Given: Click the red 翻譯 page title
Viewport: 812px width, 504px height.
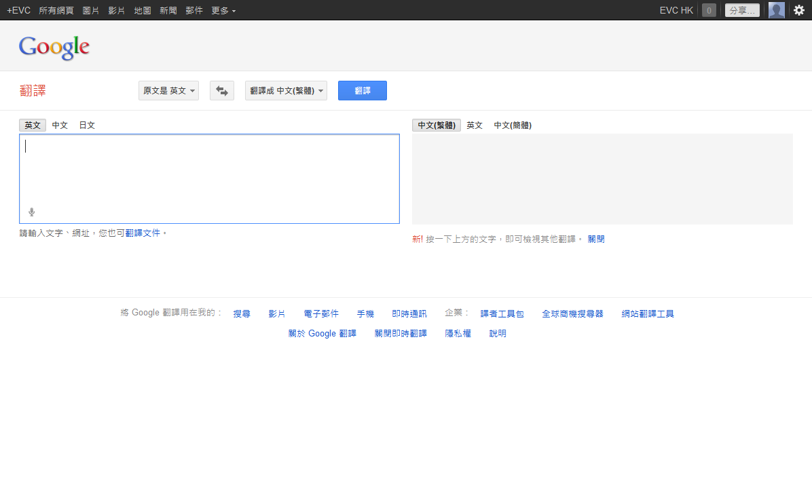Looking at the screenshot, I should [33, 90].
